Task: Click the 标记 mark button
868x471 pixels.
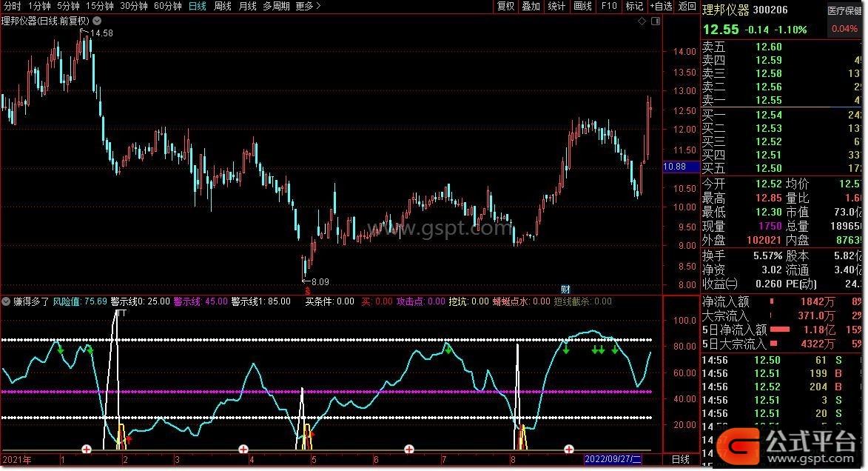Action: point(634,6)
